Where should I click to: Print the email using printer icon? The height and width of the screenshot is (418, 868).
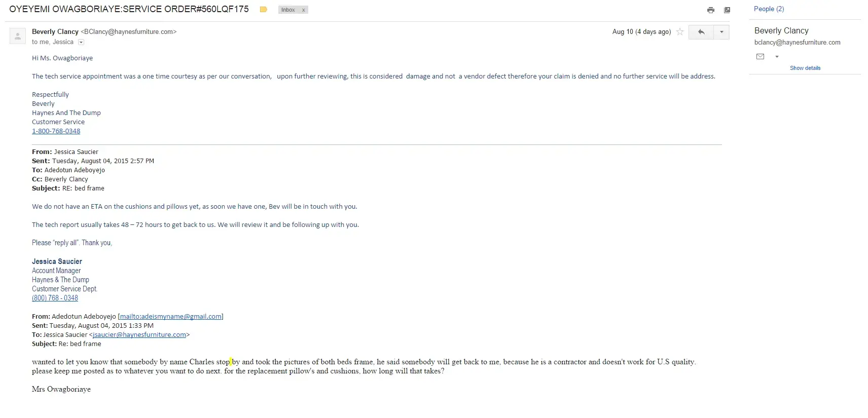pyautogui.click(x=711, y=10)
